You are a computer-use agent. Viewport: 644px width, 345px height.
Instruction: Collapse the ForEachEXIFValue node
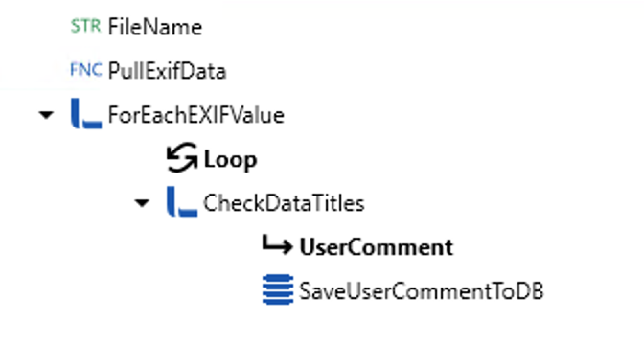click(x=46, y=115)
